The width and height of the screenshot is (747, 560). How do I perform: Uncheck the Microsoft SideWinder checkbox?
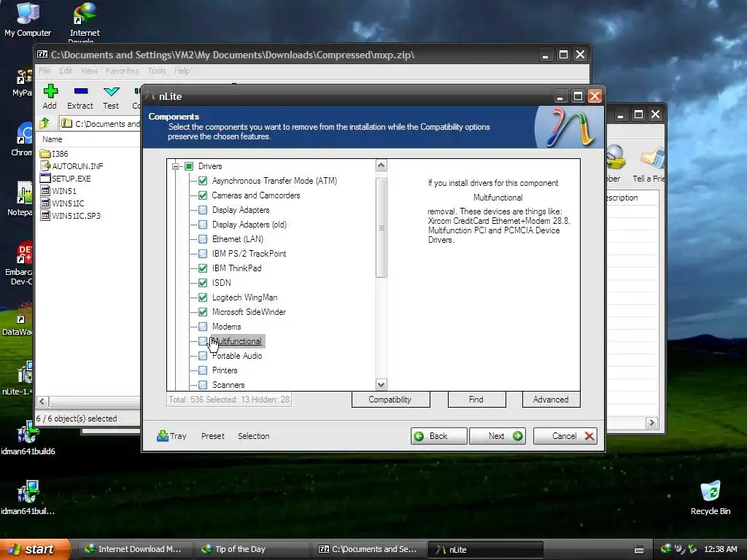click(203, 312)
